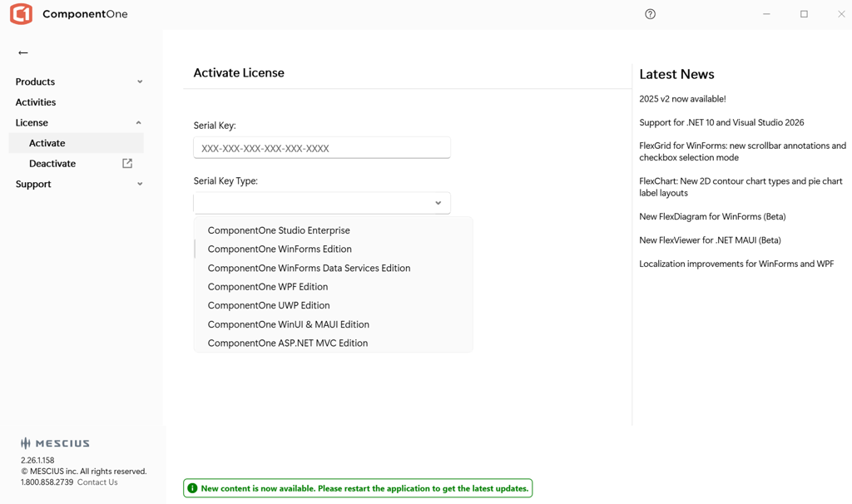The width and height of the screenshot is (852, 504).
Task: Choose ComponentOne Studio Enterprise option
Action: point(279,230)
